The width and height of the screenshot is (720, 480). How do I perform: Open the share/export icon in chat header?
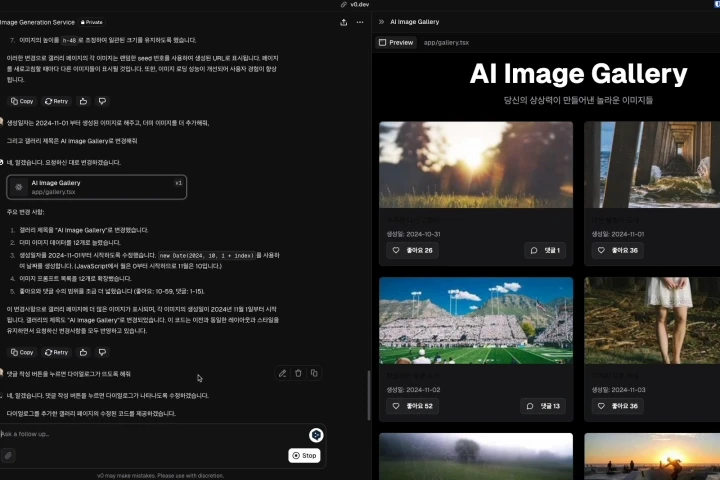[x=343, y=22]
